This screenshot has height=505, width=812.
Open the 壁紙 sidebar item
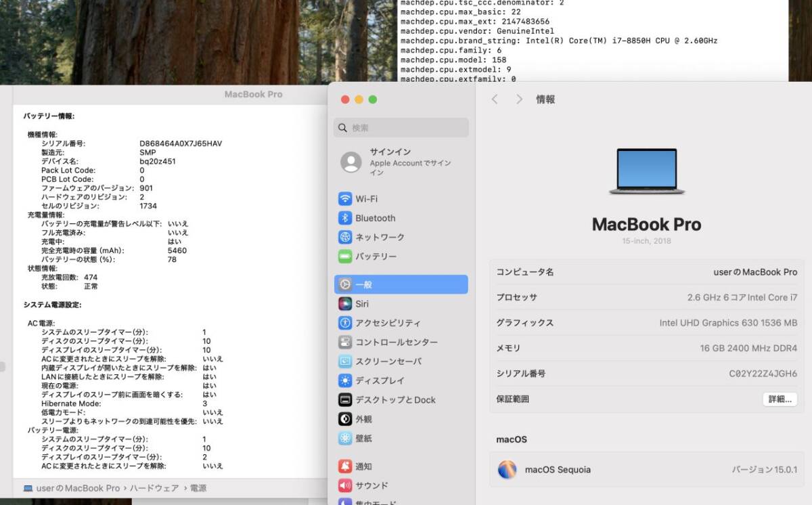pos(363,438)
